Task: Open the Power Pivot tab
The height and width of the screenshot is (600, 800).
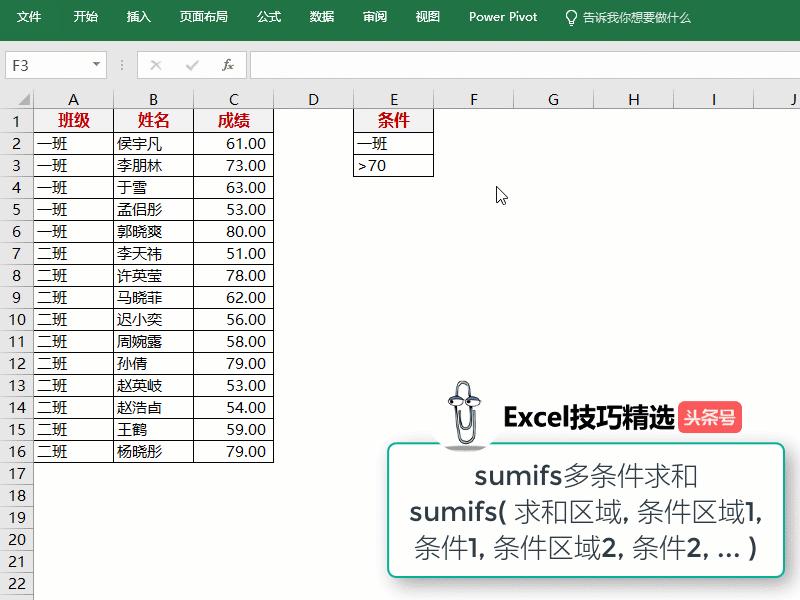Action: point(502,16)
